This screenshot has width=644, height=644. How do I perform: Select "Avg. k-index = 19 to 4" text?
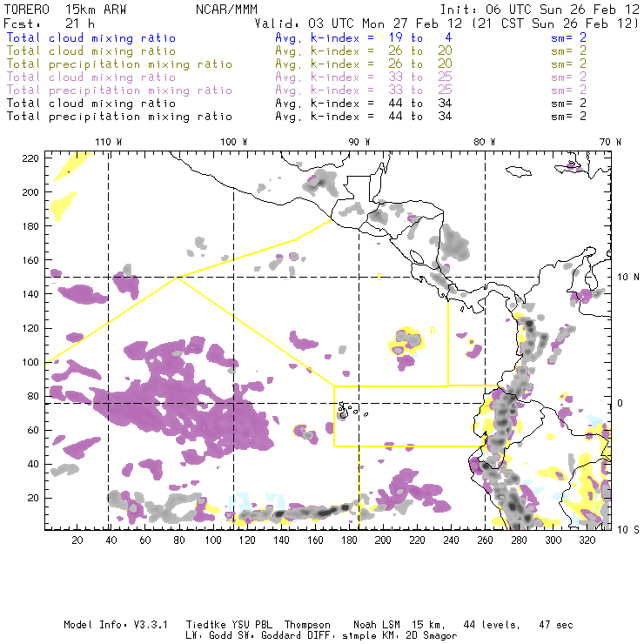(364, 37)
